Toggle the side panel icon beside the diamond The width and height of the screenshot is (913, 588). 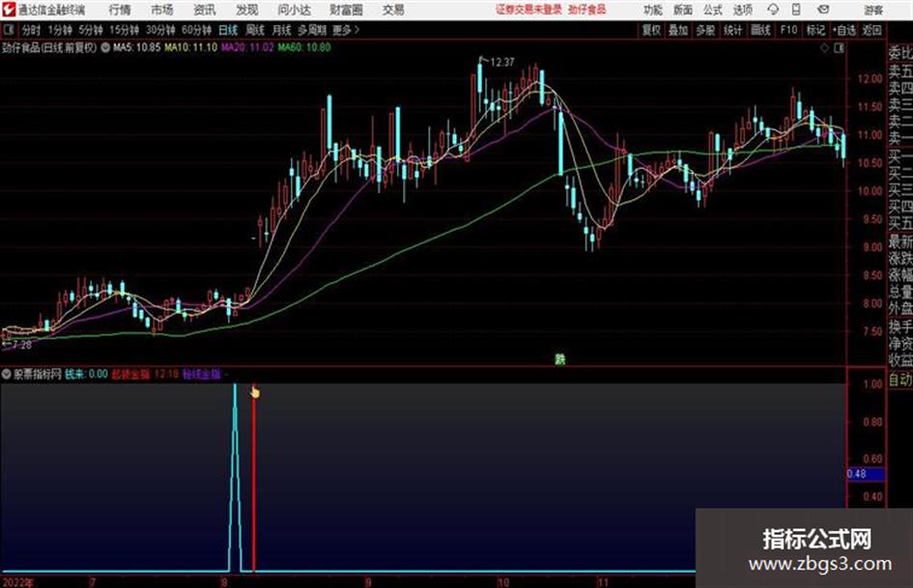tap(839, 48)
